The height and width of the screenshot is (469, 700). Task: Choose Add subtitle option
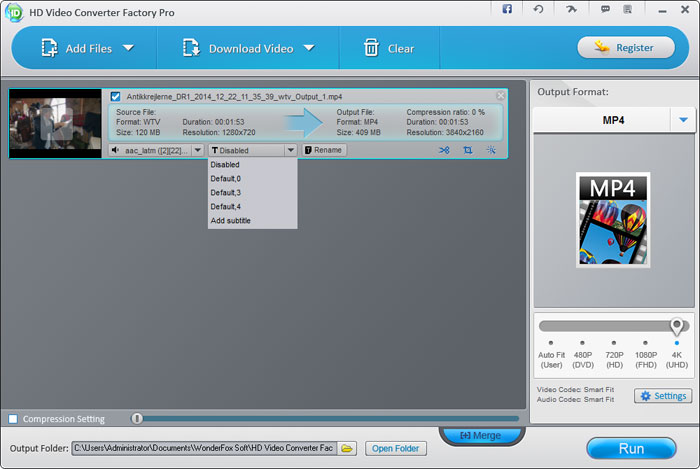point(253,220)
